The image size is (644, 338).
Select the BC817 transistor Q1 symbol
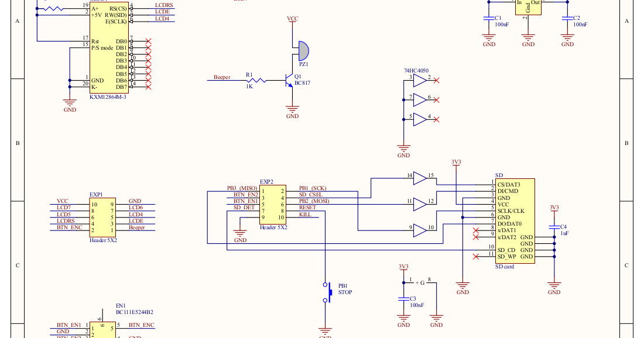pyautogui.click(x=287, y=79)
